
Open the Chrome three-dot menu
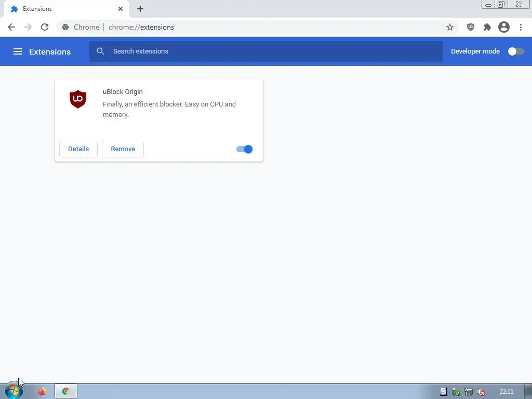pyautogui.click(x=521, y=27)
